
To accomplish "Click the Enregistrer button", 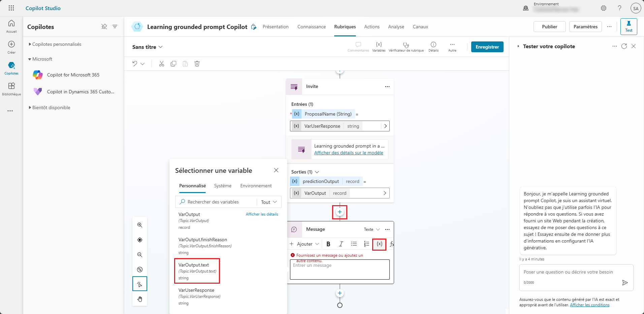I will (x=487, y=47).
